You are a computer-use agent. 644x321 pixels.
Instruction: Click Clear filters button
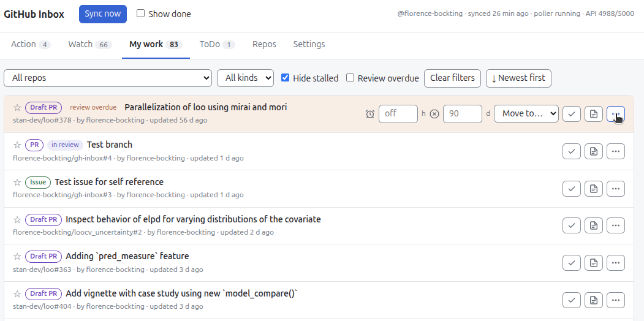pyautogui.click(x=452, y=78)
